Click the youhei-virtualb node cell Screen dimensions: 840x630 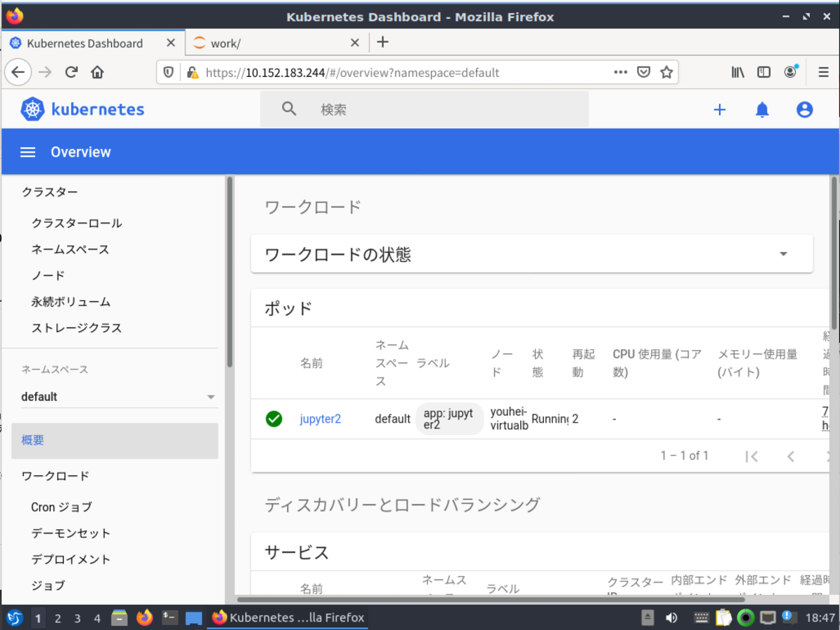tap(510, 419)
